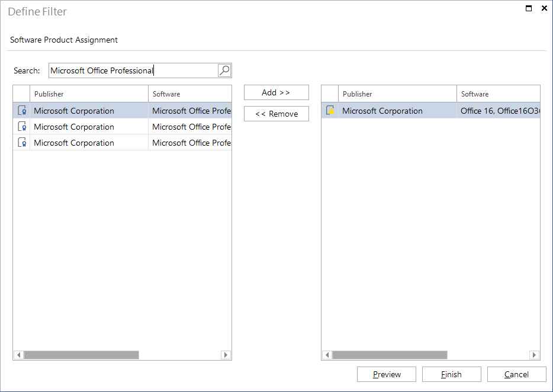This screenshot has height=392, width=553.
Task: Click left list scrollbar right arrow
Action: (226, 355)
